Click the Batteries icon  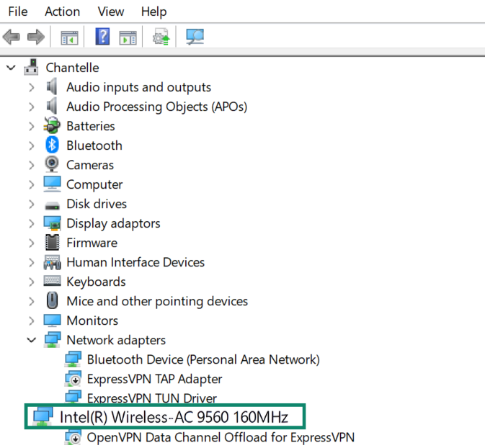(52, 125)
